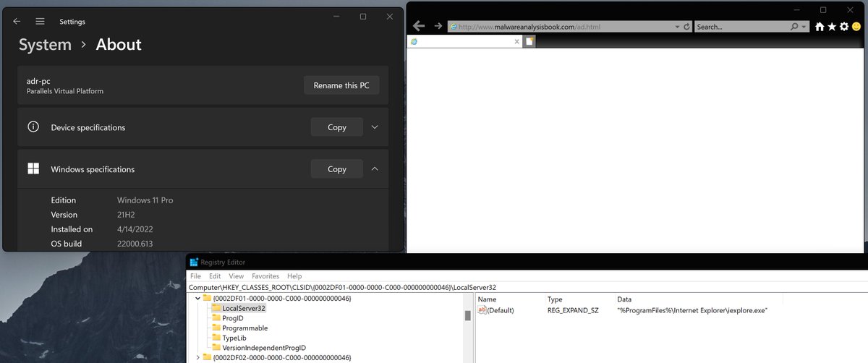This screenshot has height=363, width=868.
Task: Select the {0002DF02-0000-0000-C000-000000000046} key
Action: click(282, 357)
